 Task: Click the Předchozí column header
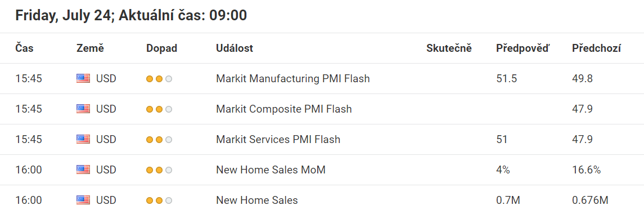click(596, 48)
